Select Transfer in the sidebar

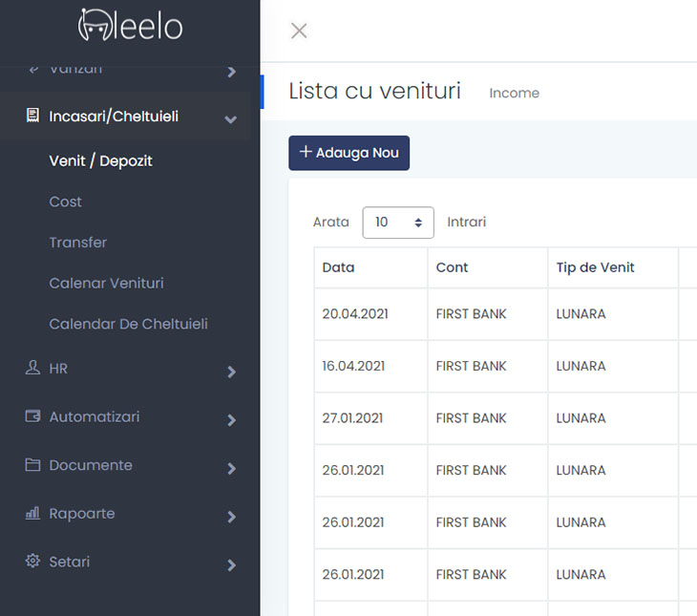pyautogui.click(x=78, y=243)
